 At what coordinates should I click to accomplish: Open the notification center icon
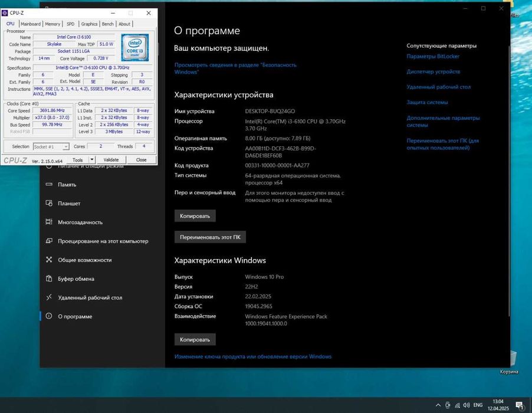pyautogui.click(x=520, y=405)
